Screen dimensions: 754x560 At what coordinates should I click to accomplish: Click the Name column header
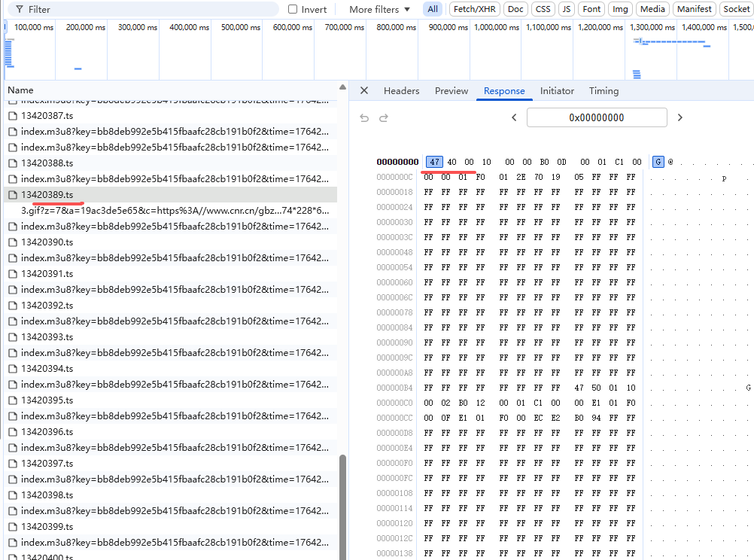tap(21, 90)
